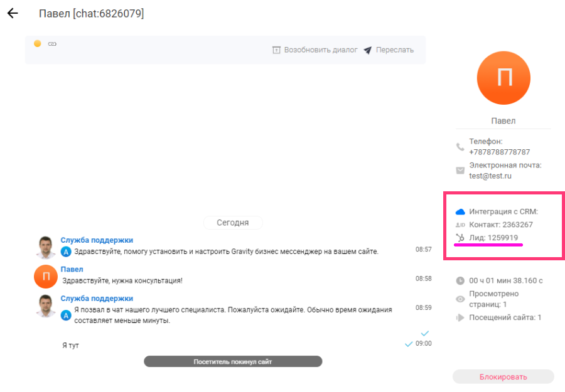Click the site visits icon
The width and height of the screenshot is (565, 392).
coord(460,317)
